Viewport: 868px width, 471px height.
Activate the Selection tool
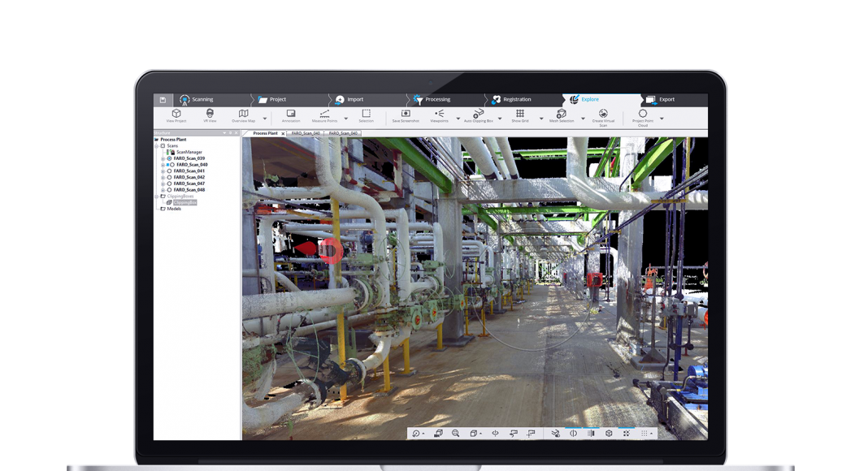click(x=366, y=114)
